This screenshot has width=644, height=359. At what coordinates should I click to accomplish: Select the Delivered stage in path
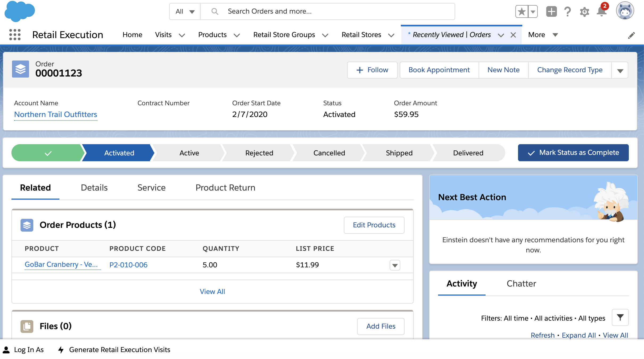coord(468,153)
